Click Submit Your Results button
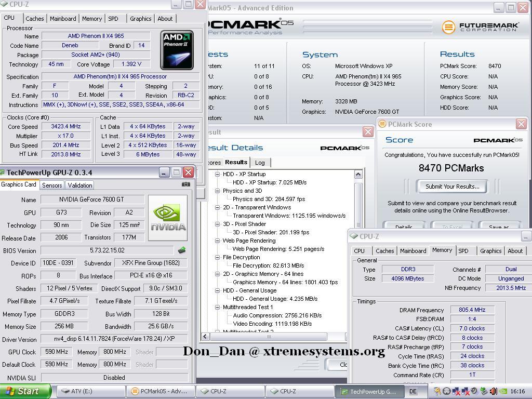 (453, 187)
